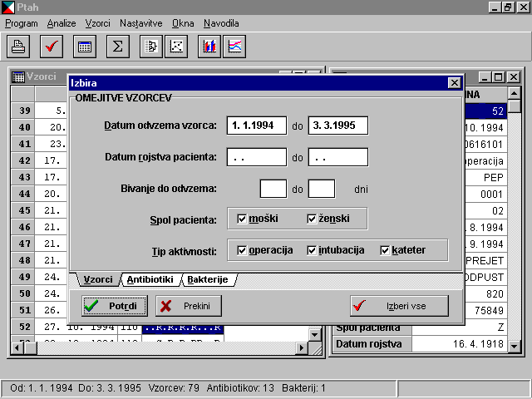Open the table grid toolbar icon
The image size is (532, 399).
click(85, 47)
